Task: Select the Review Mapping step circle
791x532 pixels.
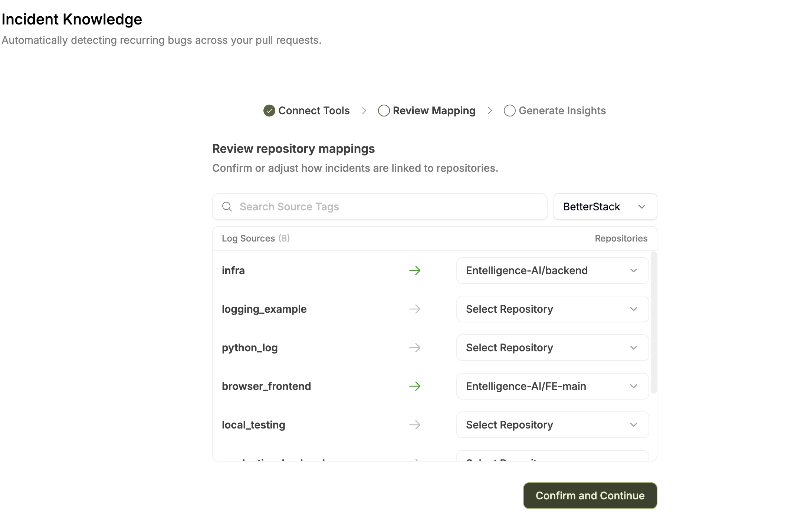Action: [384, 111]
